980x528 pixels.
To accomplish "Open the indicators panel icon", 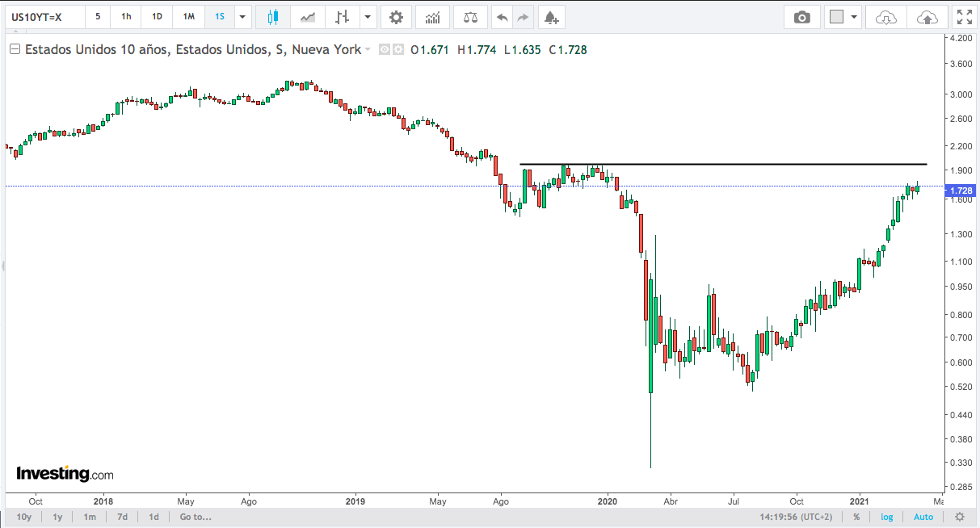I will (x=433, y=17).
